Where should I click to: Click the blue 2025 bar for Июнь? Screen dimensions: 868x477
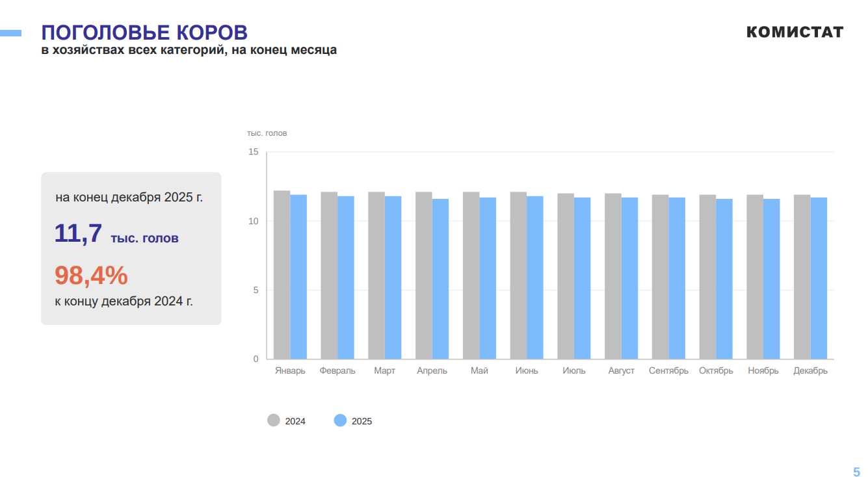click(x=535, y=277)
